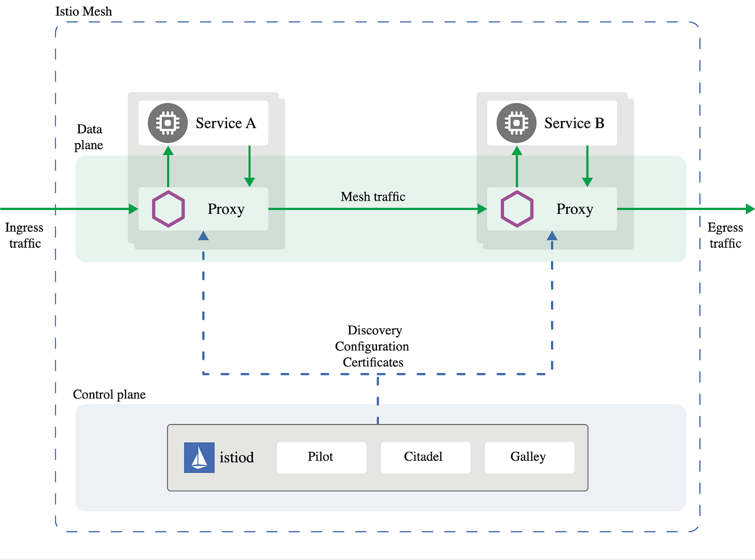Switch to the Citadel component
Viewport: 755px width, 560px height.
click(x=425, y=457)
